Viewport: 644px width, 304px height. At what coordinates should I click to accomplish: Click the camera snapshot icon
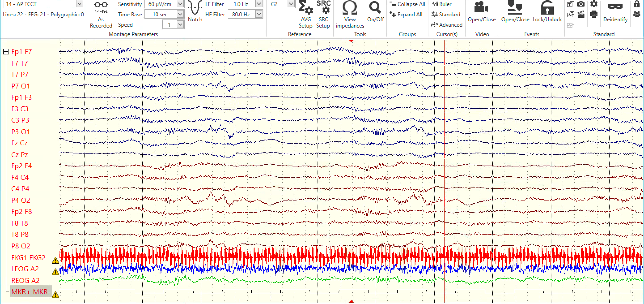tap(581, 4)
